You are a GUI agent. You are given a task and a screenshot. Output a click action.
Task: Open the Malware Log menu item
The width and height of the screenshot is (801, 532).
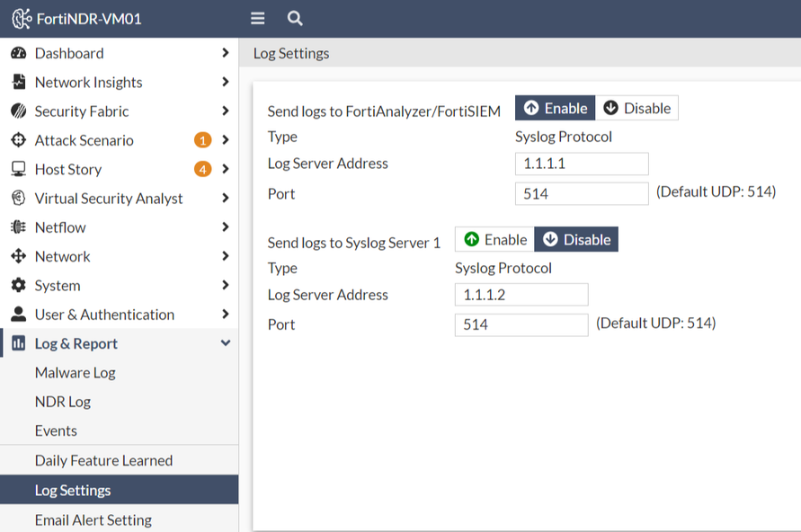75,372
